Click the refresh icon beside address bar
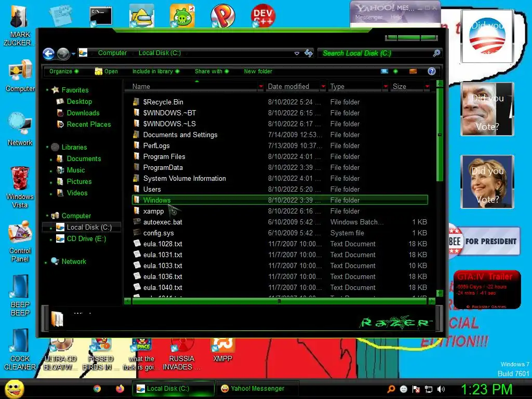The height and width of the screenshot is (399, 532). tap(309, 54)
